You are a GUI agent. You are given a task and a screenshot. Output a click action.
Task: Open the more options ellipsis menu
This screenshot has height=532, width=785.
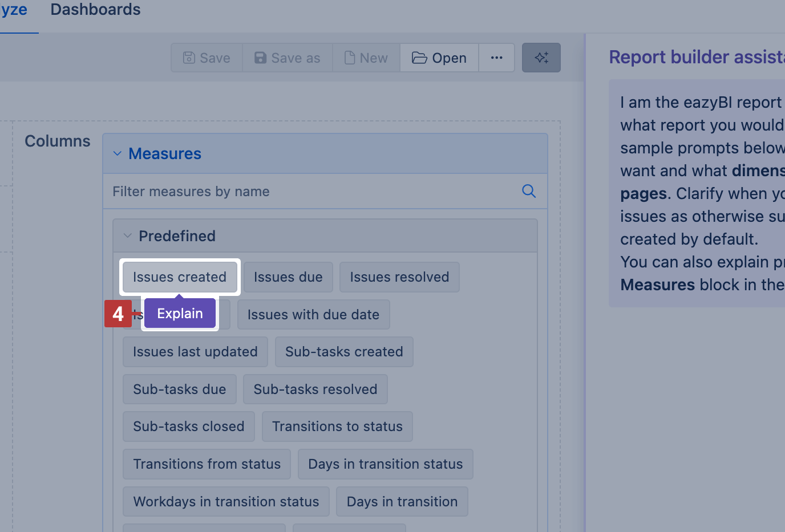coord(496,57)
